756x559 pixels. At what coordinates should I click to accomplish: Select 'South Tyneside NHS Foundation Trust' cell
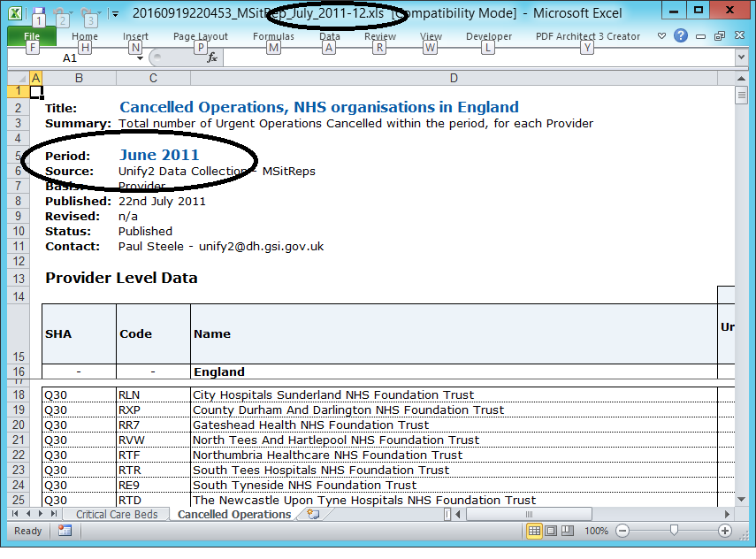point(454,485)
